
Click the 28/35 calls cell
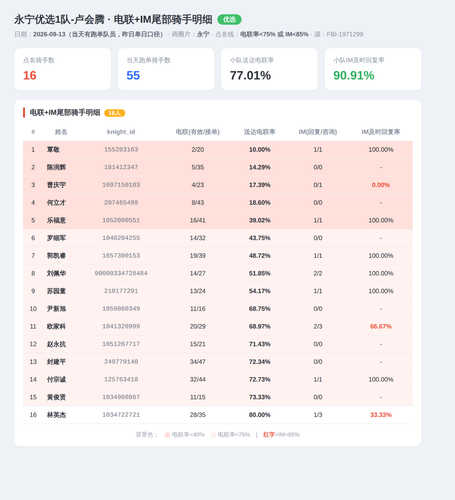[198, 415]
